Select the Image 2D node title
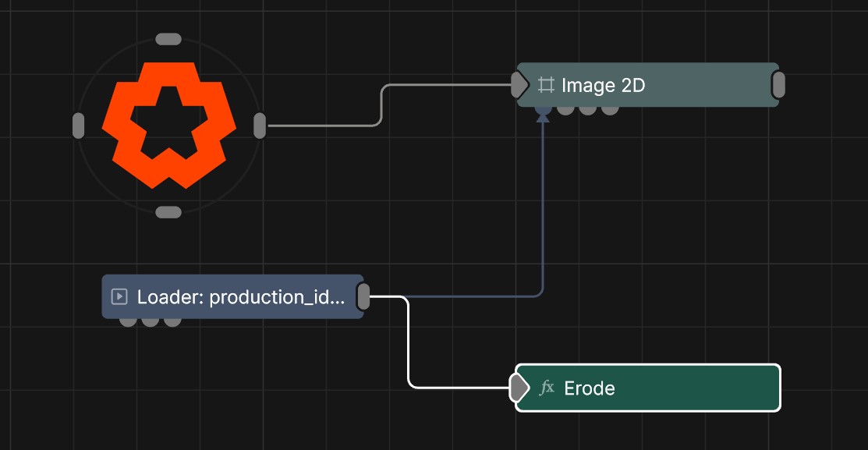868x450 pixels. click(x=604, y=85)
